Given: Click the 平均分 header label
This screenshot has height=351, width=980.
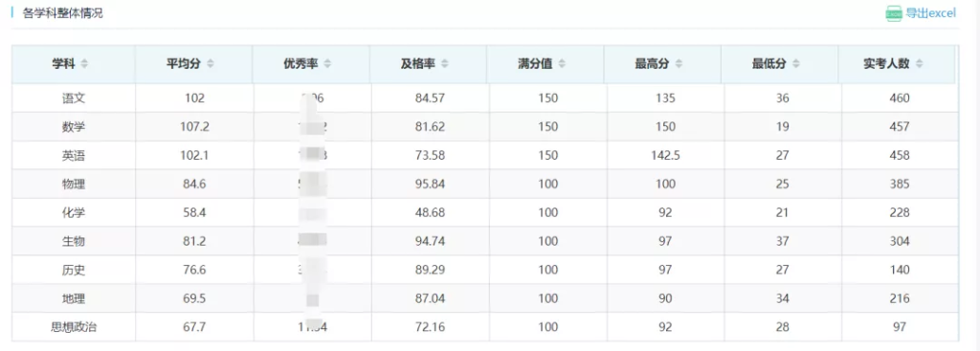Looking at the screenshot, I should (184, 64).
